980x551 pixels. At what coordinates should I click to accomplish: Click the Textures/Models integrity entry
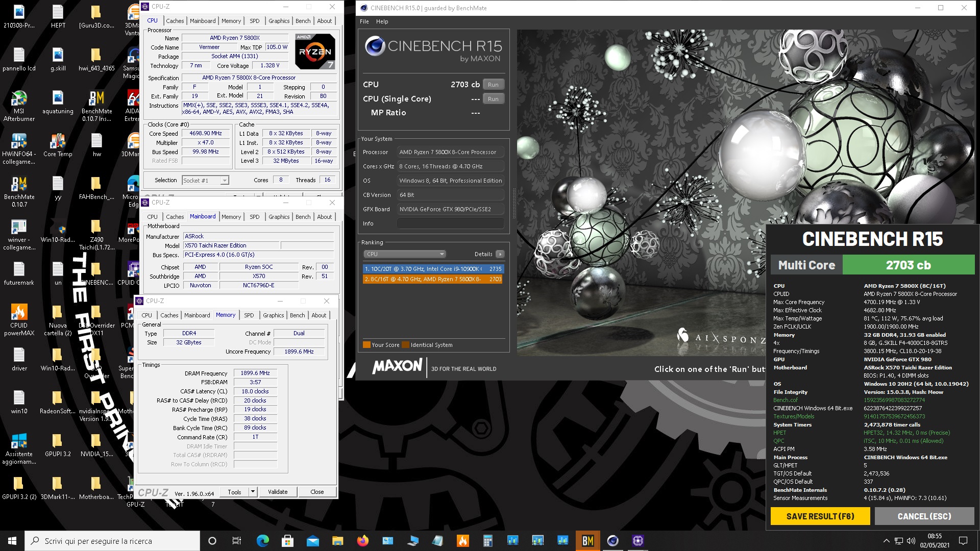tap(793, 416)
